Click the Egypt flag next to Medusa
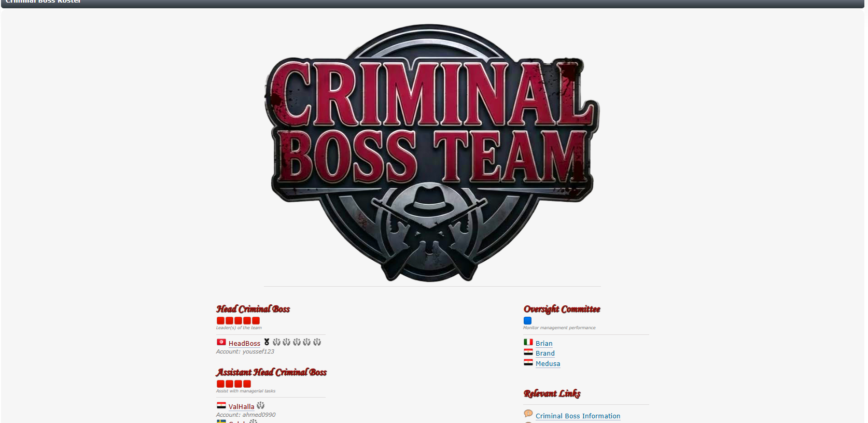 click(528, 362)
